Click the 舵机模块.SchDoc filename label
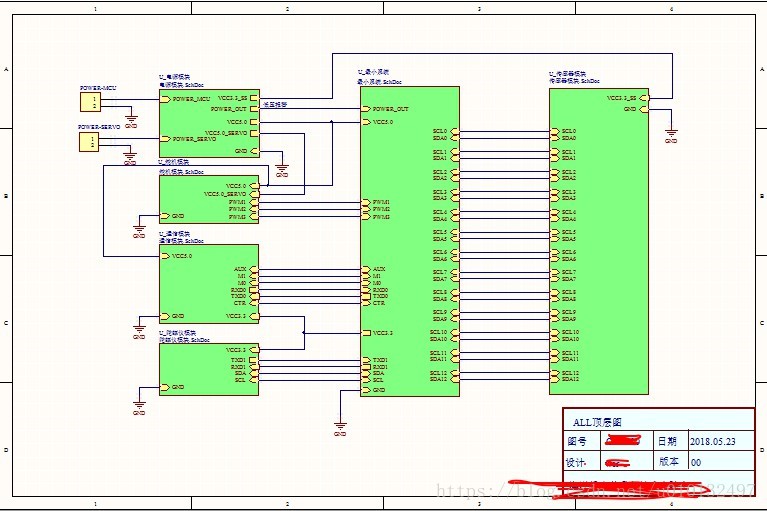767x511 pixels. point(181,172)
